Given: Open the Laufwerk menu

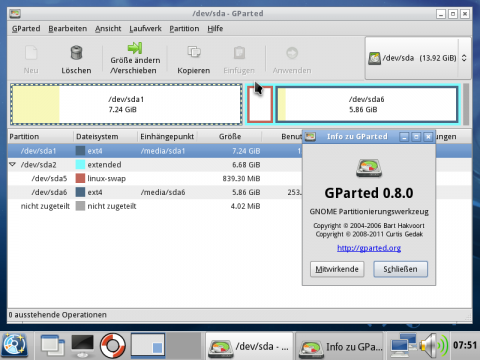Looking at the screenshot, I should point(145,29).
